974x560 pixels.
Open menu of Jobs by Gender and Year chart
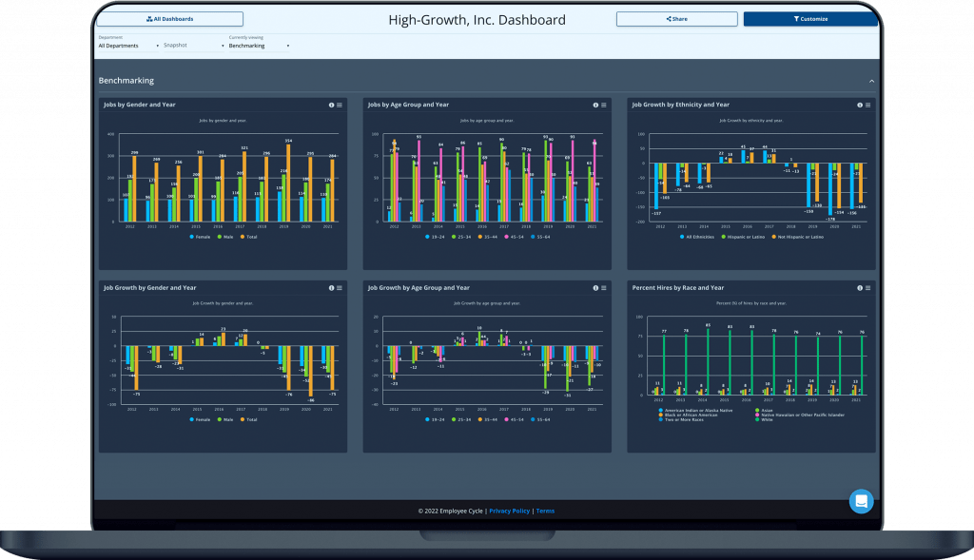click(x=340, y=105)
